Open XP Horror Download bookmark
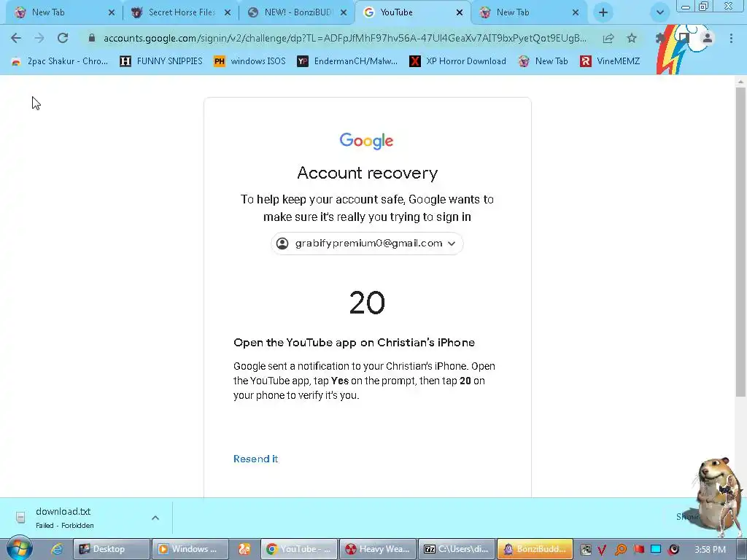Screen dimensions: 747x560 click(458, 61)
